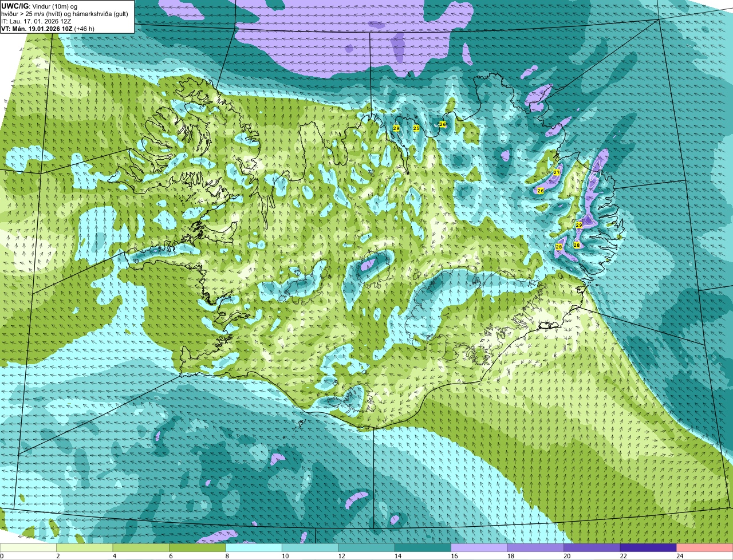Click the legend scale label '20'

tap(567, 556)
